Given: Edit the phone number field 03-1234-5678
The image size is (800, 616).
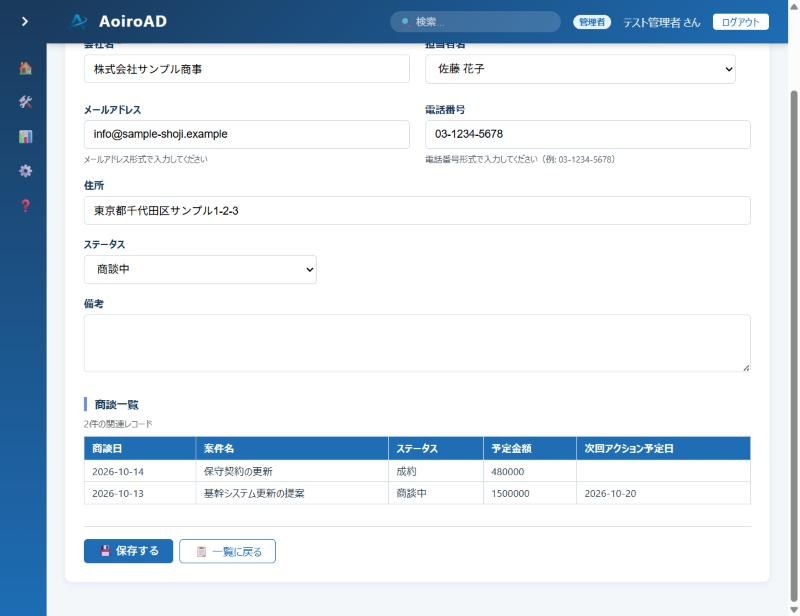Looking at the screenshot, I should 588,134.
